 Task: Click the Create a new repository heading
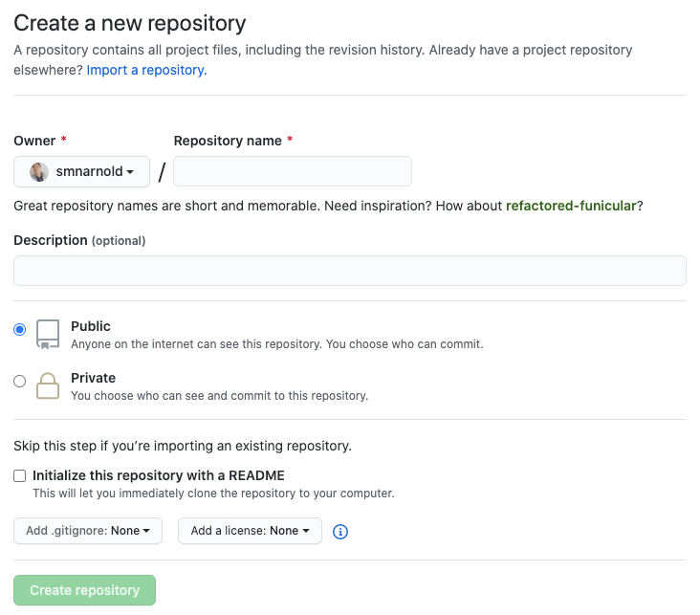coord(129,23)
